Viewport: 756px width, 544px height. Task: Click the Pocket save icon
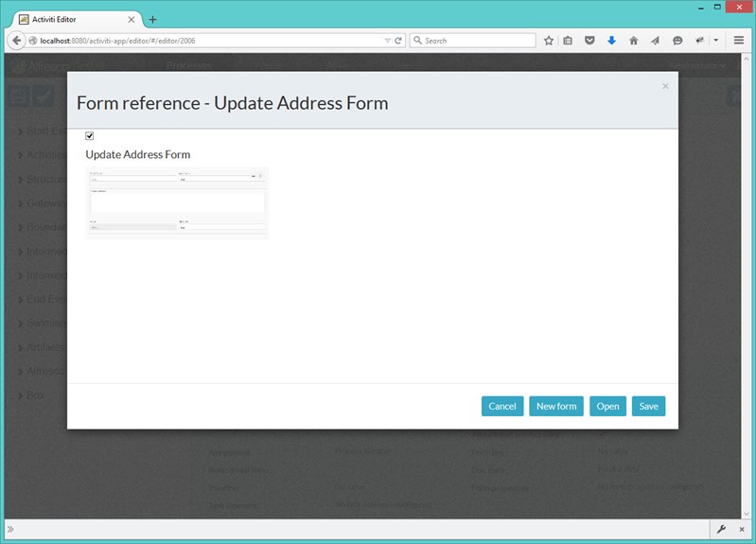[x=589, y=41]
